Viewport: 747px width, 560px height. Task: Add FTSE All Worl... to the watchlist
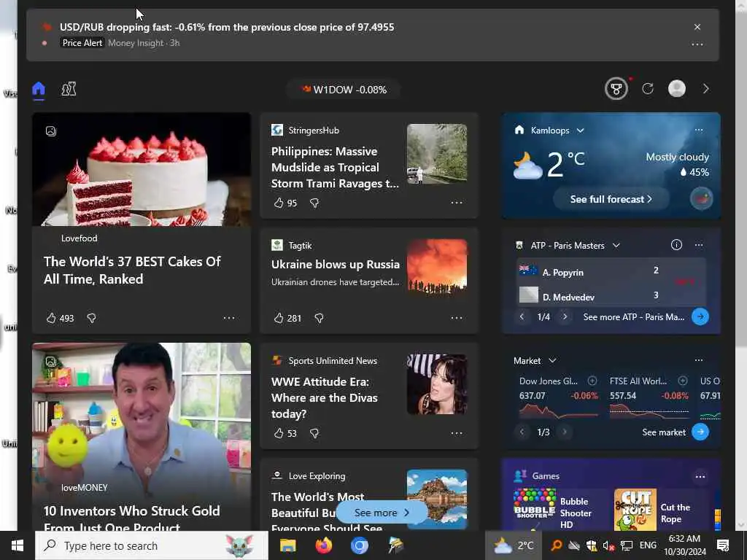point(683,381)
